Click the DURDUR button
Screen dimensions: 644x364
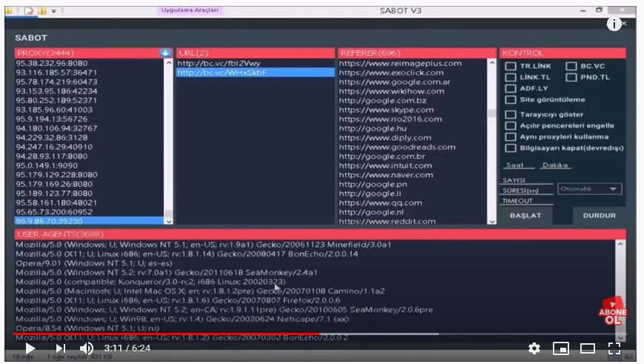coord(600,215)
